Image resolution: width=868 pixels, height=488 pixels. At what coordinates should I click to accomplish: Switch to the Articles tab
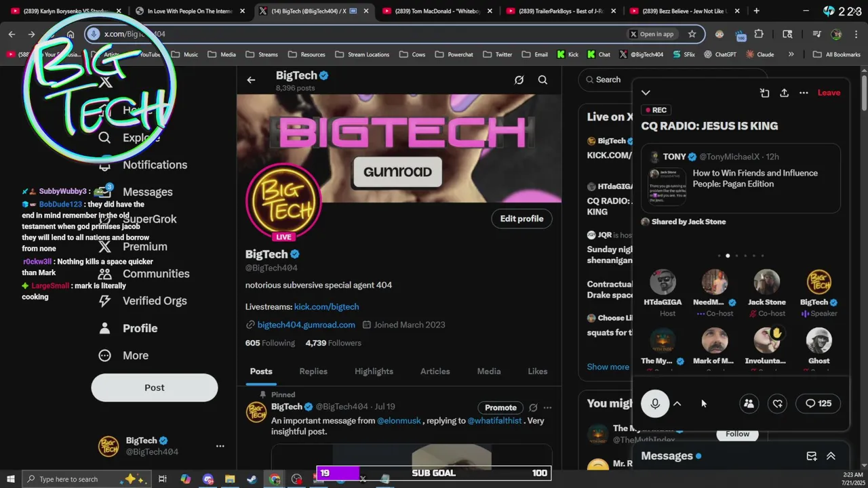click(x=435, y=371)
